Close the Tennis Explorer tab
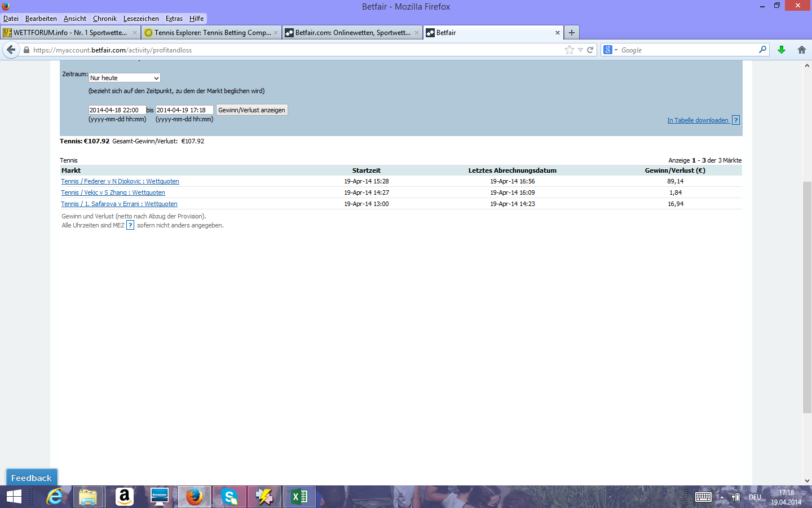This screenshot has height=508, width=812. 276,33
